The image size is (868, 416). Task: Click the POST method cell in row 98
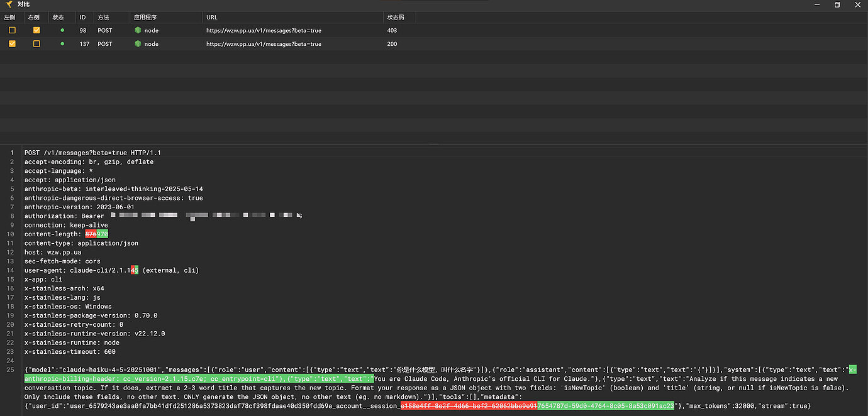click(x=105, y=30)
